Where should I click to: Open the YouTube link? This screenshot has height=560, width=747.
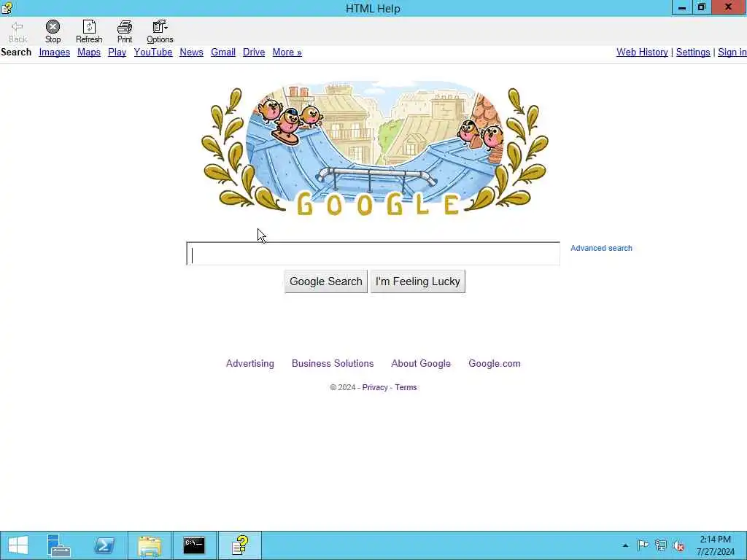coord(153,52)
